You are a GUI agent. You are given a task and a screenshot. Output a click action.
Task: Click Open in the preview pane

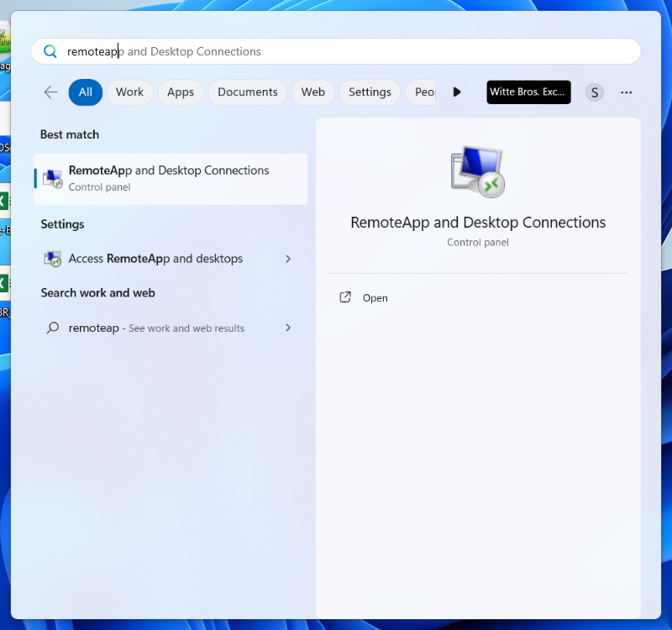pos(375,298)
